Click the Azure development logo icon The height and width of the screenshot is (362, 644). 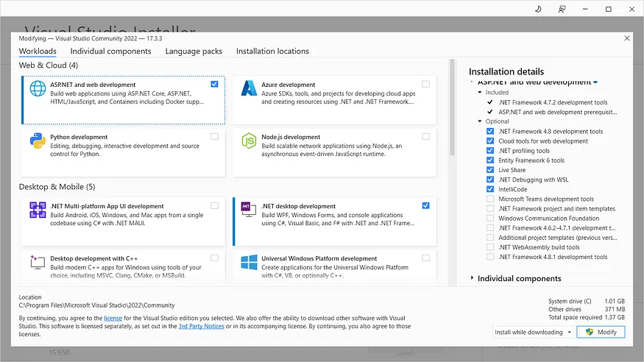pyautogui.click(x=249, y=90)
